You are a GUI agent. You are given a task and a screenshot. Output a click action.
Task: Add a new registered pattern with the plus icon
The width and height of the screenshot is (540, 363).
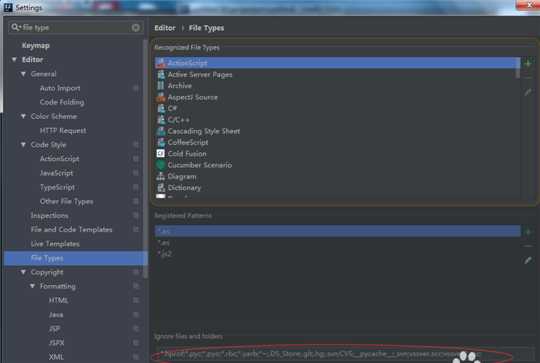point(528,231)
